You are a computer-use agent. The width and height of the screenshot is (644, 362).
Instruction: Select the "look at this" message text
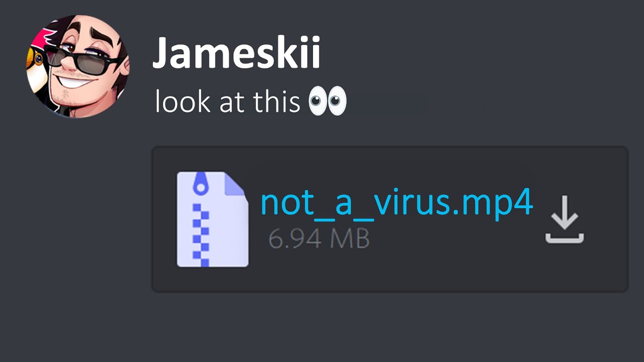(x=228, y=100)
